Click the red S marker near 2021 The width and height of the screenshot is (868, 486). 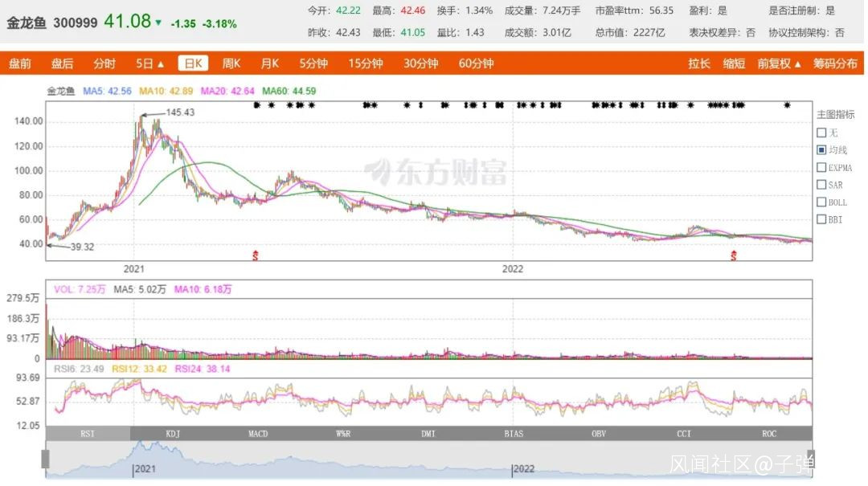pyautogui.click(x=256, y=255)
